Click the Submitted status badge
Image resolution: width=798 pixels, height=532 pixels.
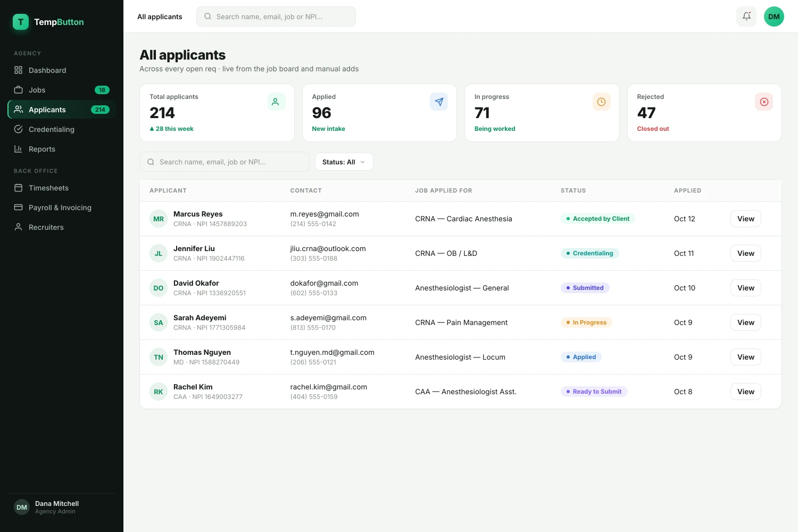pos(585,288)
